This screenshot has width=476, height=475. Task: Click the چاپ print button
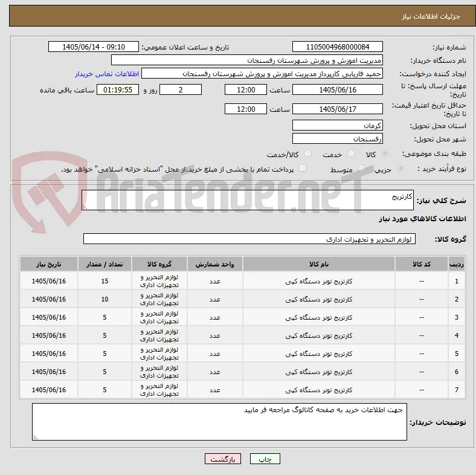tap(265, 459)
